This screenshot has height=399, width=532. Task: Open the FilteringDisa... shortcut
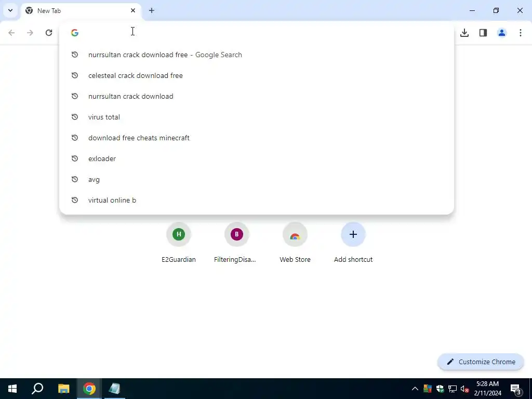(x=236, y=243)
